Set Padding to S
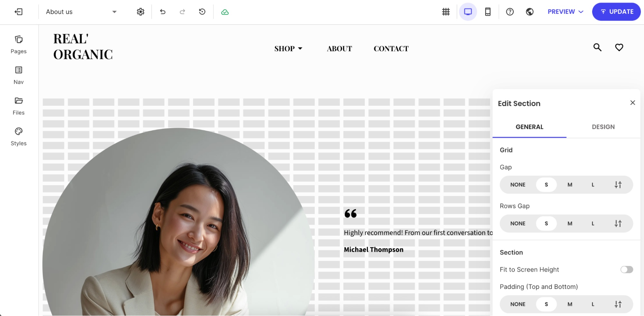The image size is (644, 316). 546,304
